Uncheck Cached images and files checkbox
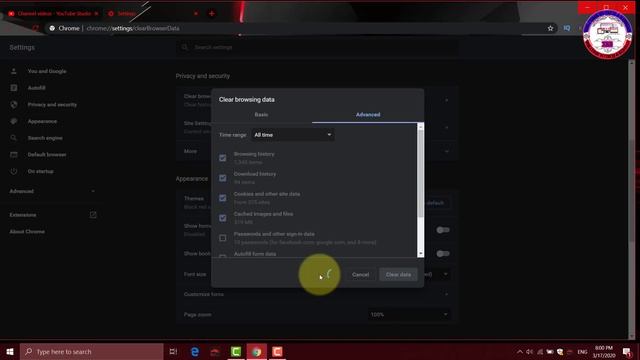Image resolution: width=640 pixels, height=360 pixels. pos(222,218)
